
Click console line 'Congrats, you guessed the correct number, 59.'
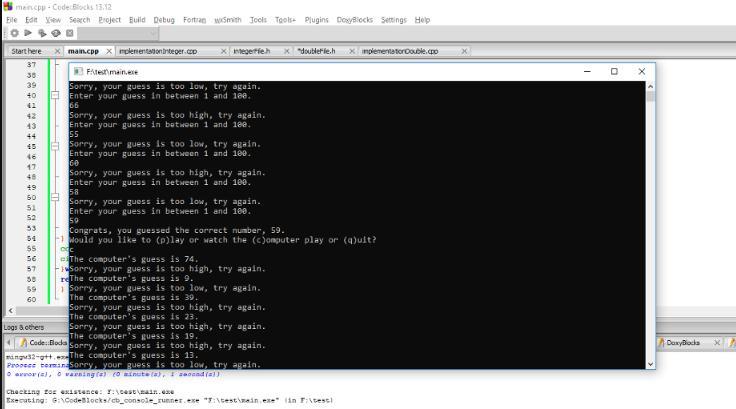[177, 230]
